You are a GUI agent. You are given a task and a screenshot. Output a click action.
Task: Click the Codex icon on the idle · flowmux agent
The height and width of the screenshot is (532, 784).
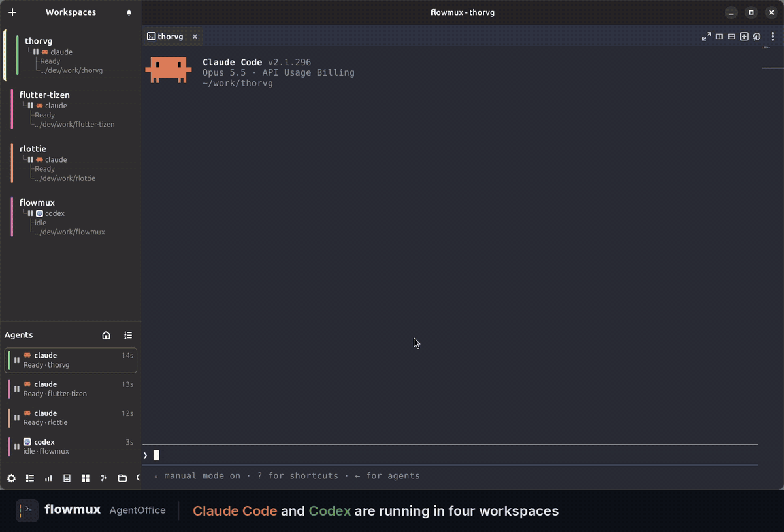click(27, 442)
